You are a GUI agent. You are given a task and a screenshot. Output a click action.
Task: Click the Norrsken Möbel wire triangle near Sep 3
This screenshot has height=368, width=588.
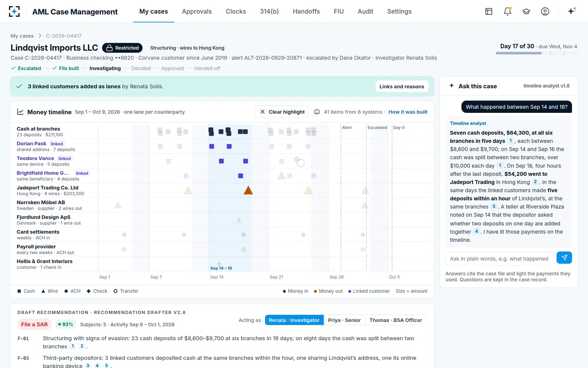pos(118,205)
